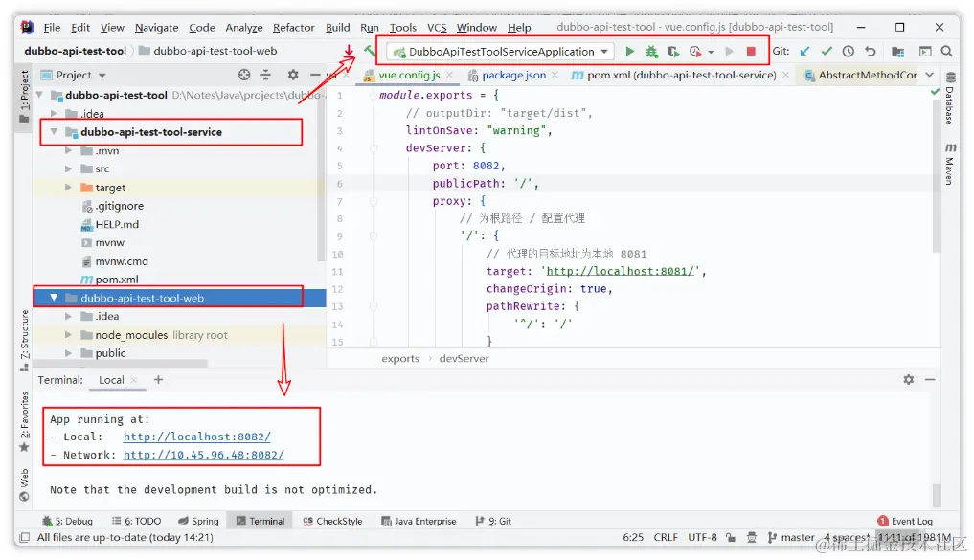
Task: Switch to pom.xml editor tab
Action: coord(682,75)
